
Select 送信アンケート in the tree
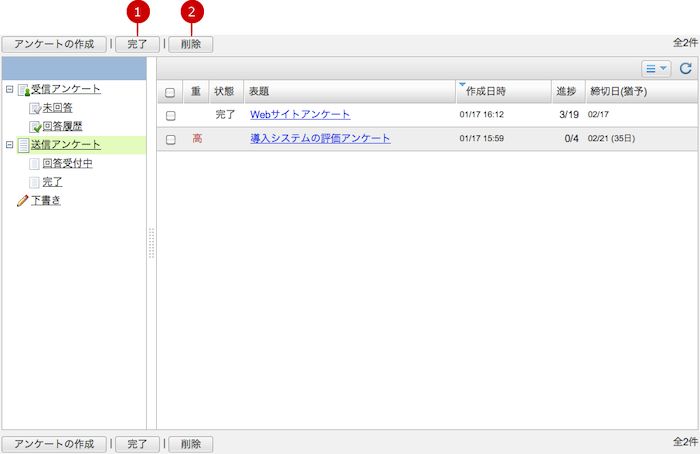(66, 144)
